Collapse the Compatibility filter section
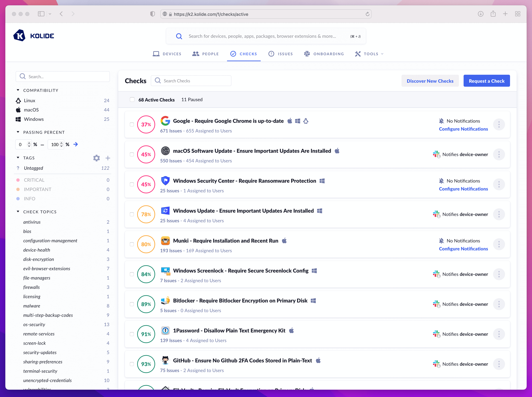 coord(18,90)
